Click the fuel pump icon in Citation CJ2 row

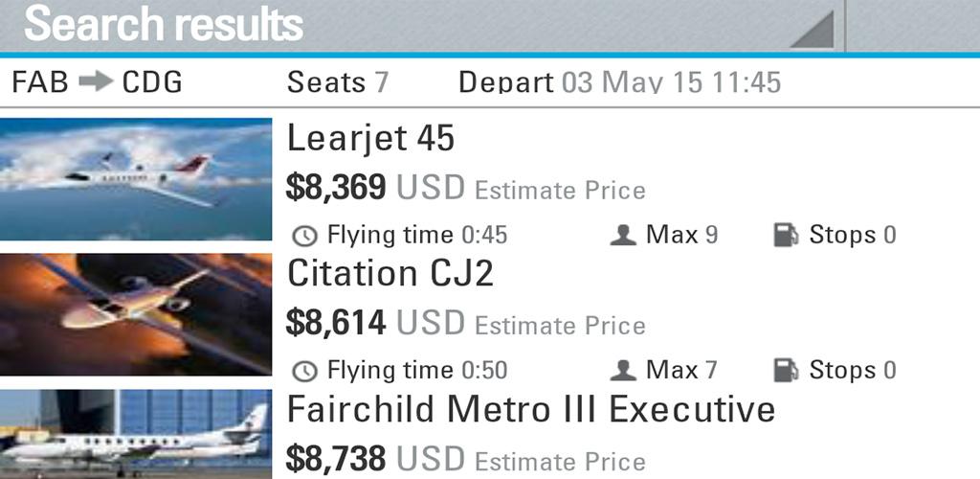point(787,370)
